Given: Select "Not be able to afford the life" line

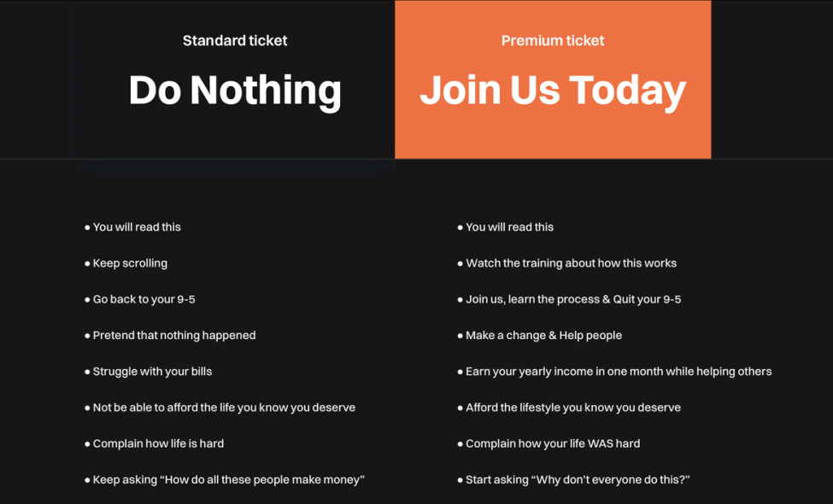Looking at the screenshot, I should coord(220,407).
